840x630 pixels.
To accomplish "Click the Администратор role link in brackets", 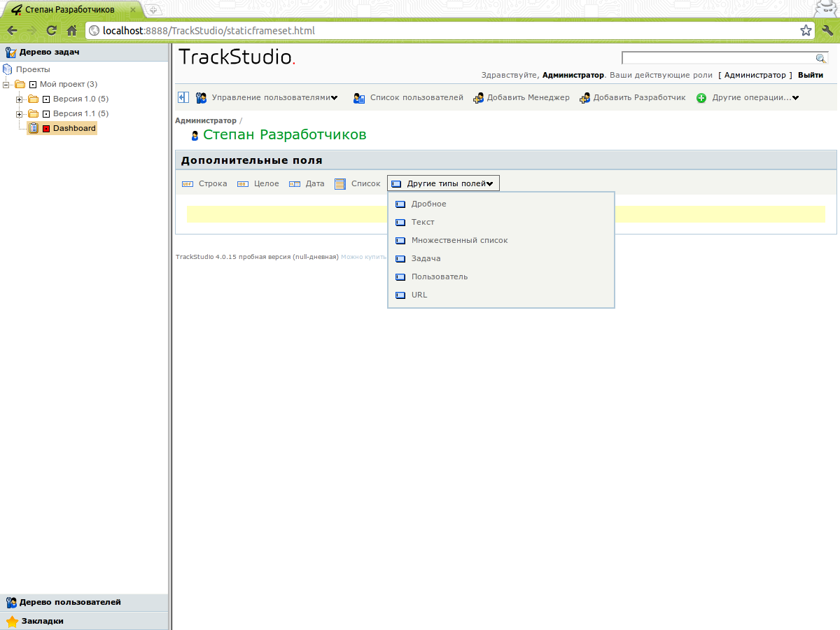I will click(x=755, y=75).
